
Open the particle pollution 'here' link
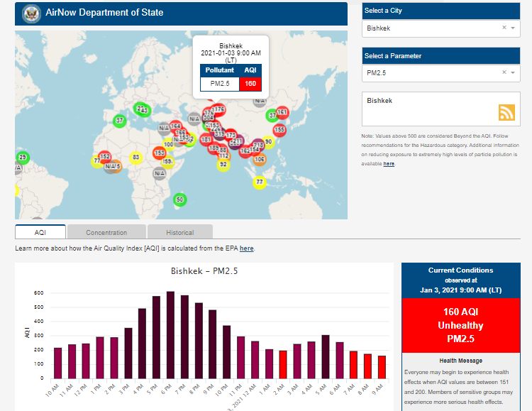[x=389, y=164]
